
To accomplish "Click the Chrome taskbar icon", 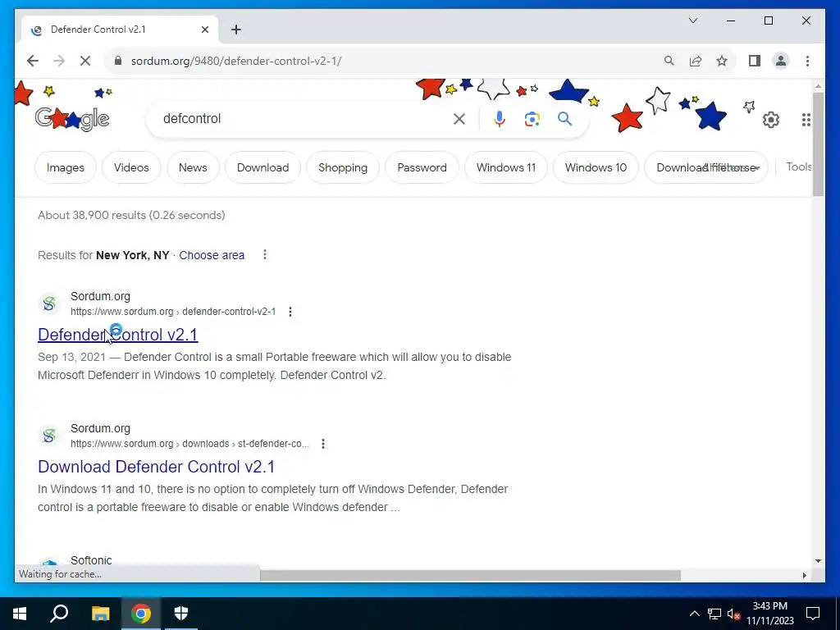I will tap(141, 614).
